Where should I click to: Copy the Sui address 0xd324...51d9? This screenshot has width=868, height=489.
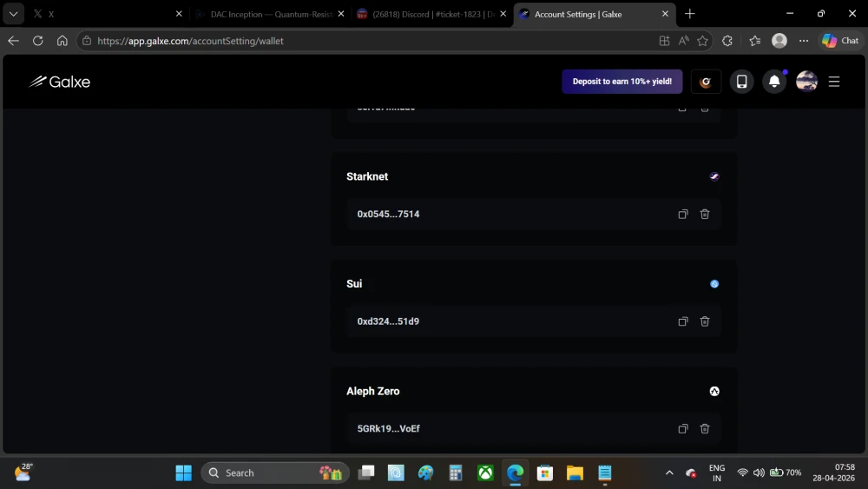(682, 321)
